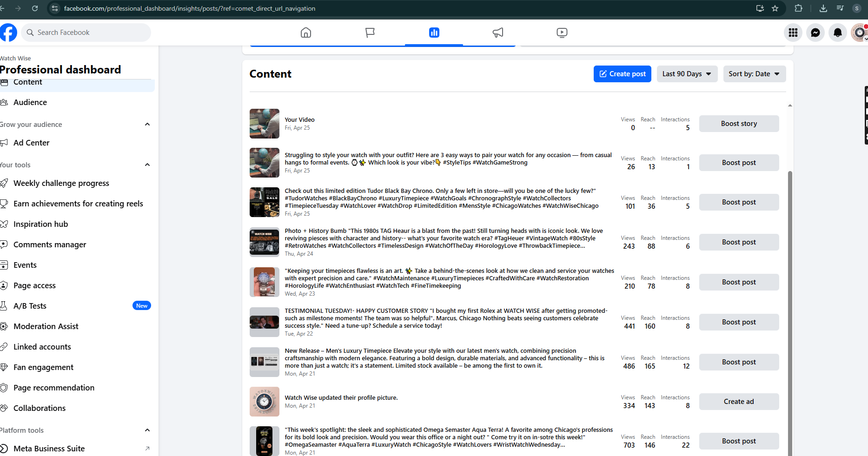Select the Professional dashboard chart icon
Viewport: 868px width, 456px height.
pos(434,33)
